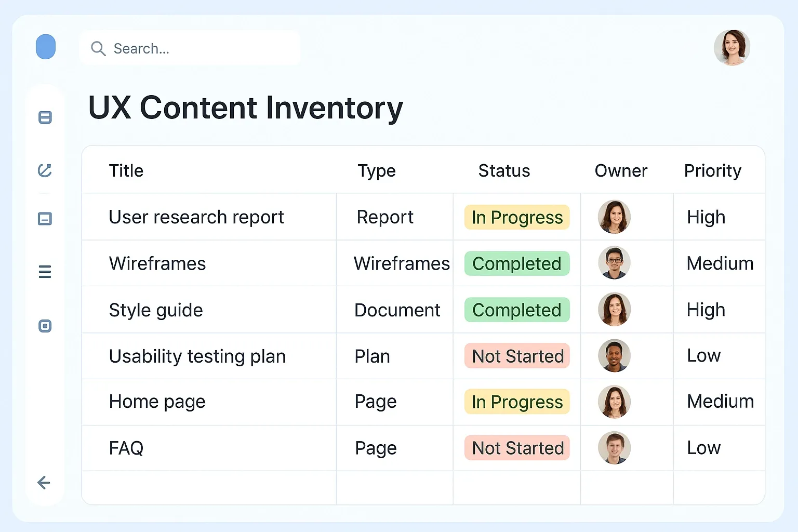Click the Priority column header
Viewport: 798px width, 532px height.
(x=712, y=171)
